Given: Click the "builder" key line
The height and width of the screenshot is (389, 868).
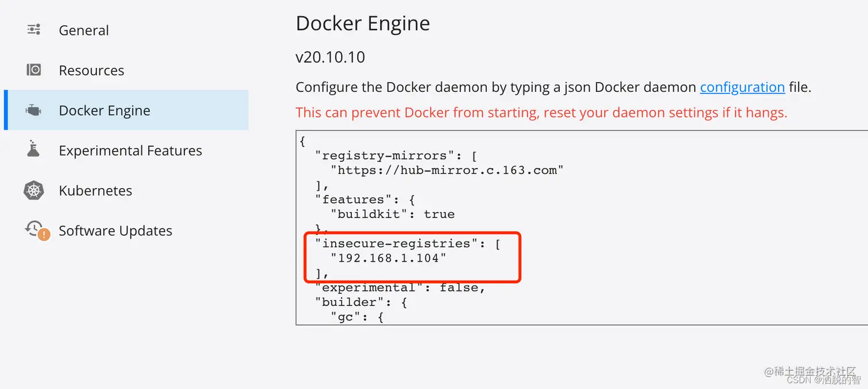Looking at the screenshot, I should pyautogui.click(x=361, y=302).
